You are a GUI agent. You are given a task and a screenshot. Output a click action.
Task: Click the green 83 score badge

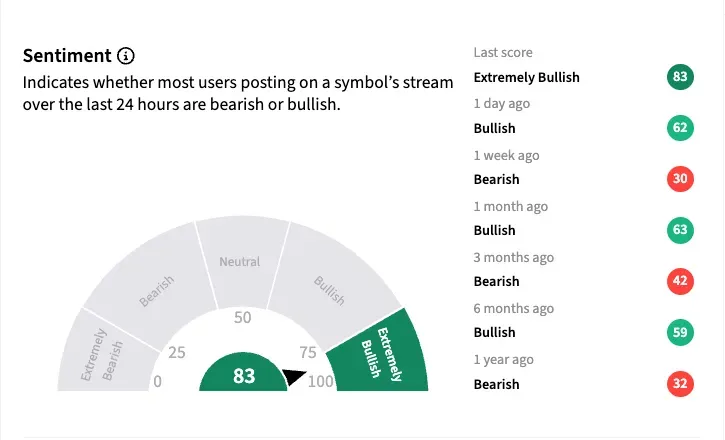[x=680, y=77]
